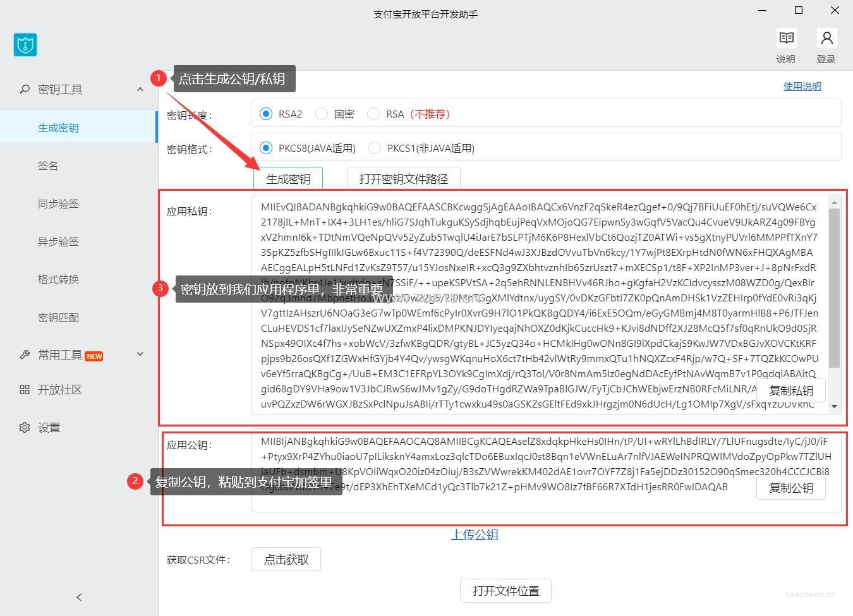Select the RSA2 radio option
The width and height of the screenshot is (853, 616).
266,114
